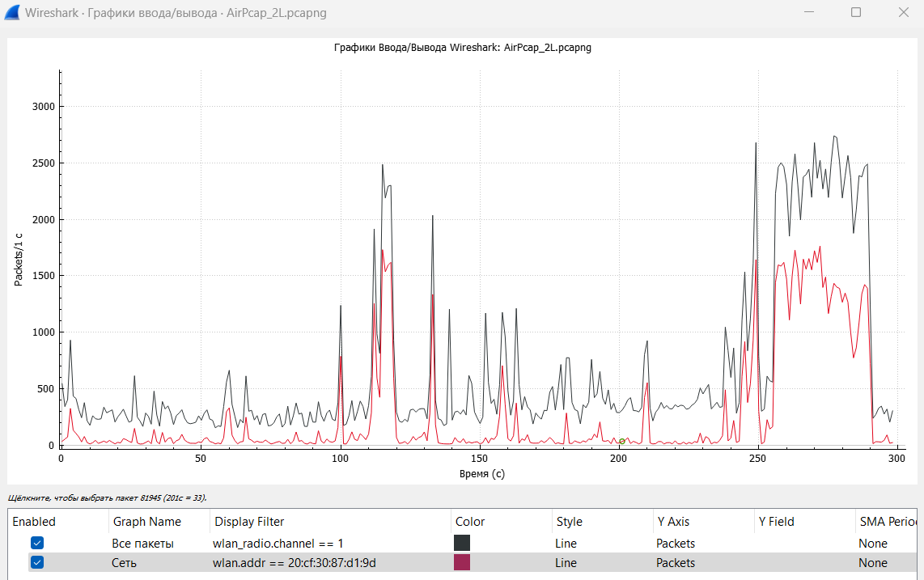Select the 'Все пакеты' graph name cell
The height and width of the screenshot is (580, 924).
point(142,544)
